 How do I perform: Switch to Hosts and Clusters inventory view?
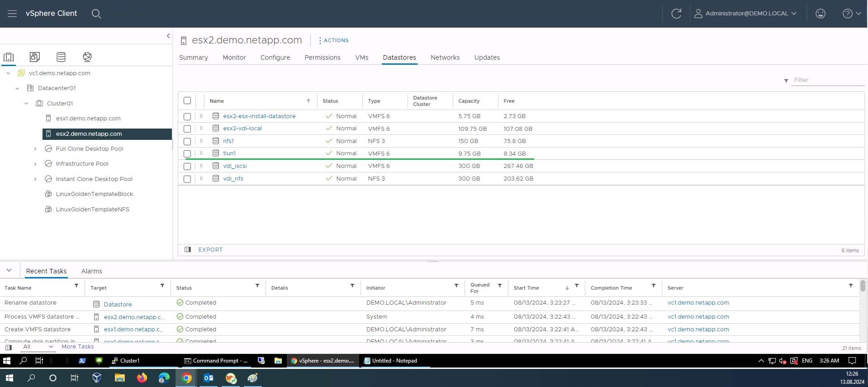pos(9,57)
